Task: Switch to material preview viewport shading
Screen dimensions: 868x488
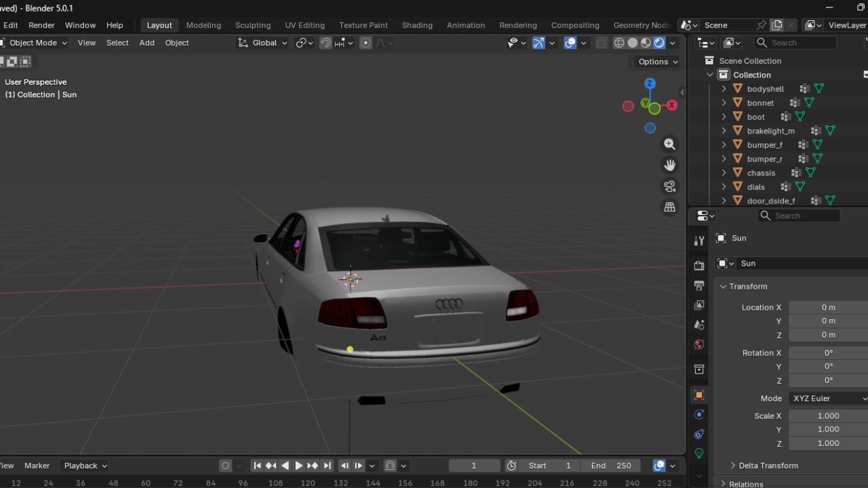Action: click(645, 43)
